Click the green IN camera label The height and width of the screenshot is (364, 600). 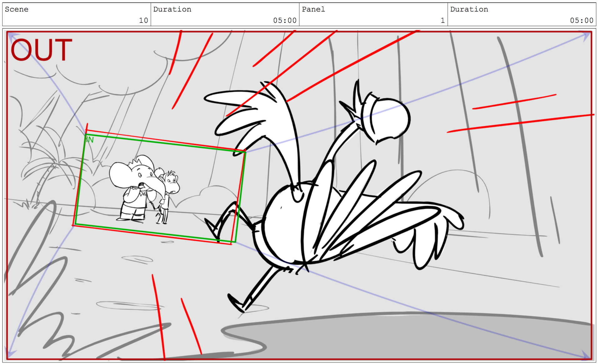point(90,140)
